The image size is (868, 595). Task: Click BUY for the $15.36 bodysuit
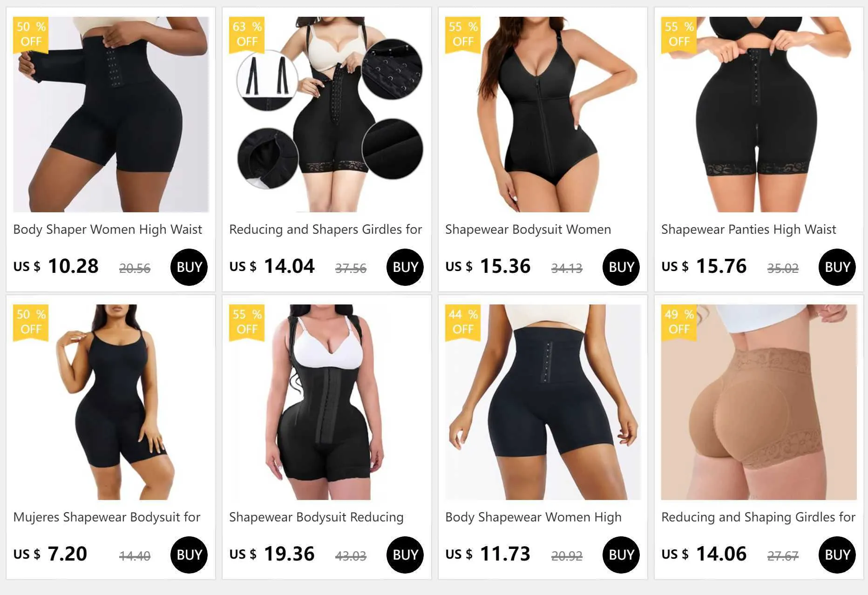[x=621, y=267]
